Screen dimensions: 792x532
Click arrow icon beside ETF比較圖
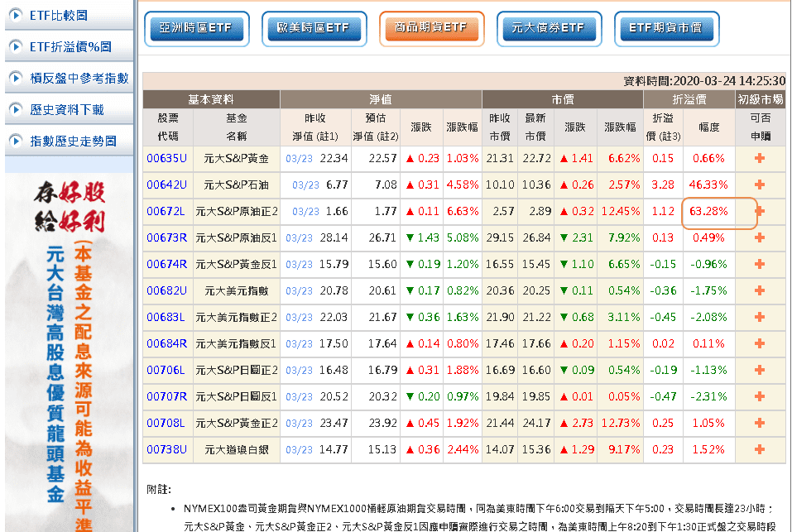[x=16, y=16]
